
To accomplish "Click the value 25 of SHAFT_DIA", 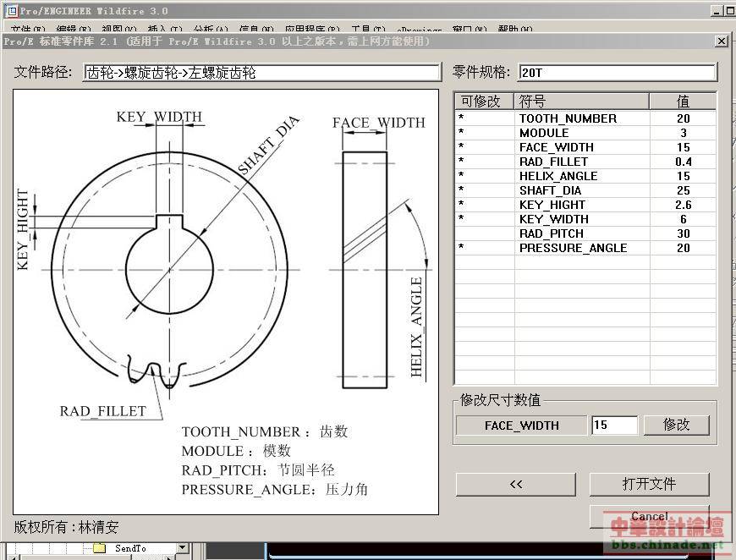I will 684,190.
